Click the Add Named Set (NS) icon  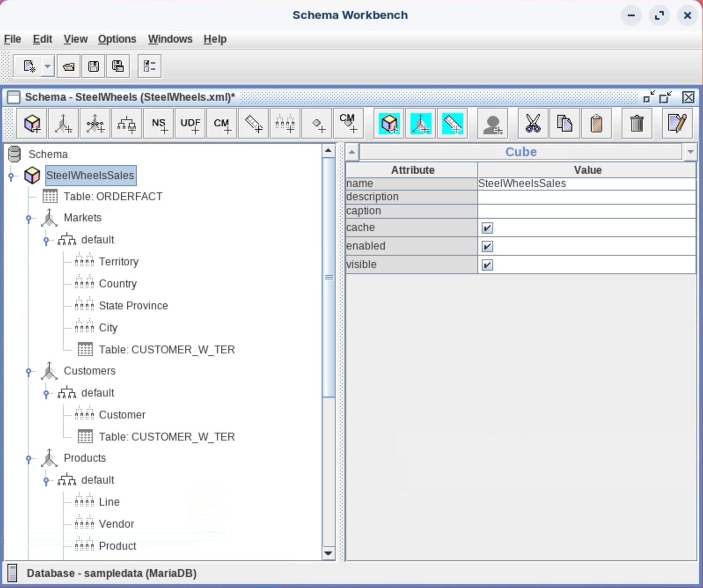[x=159, y=124]
